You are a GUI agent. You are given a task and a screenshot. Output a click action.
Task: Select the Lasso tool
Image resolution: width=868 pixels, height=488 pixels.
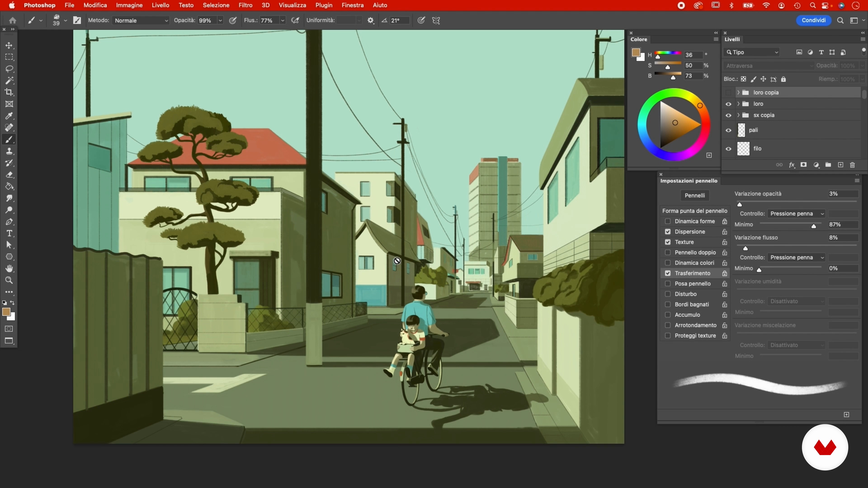pos(9,69)
